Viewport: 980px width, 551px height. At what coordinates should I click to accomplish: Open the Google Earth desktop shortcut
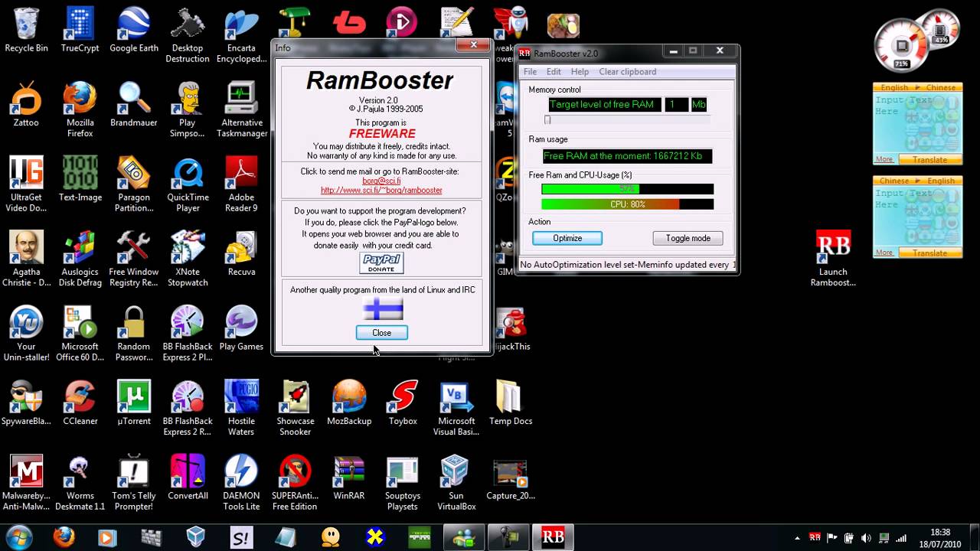134,31
